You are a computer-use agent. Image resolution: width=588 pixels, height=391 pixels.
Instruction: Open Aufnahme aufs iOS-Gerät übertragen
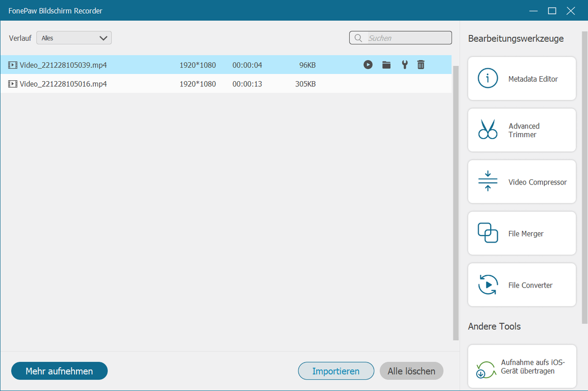(x=522, y=366)
